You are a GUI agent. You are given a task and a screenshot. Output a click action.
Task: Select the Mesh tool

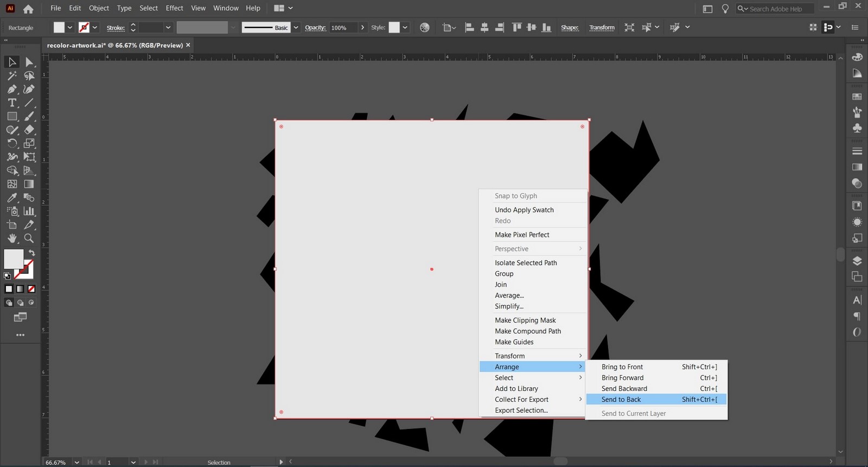12,184
